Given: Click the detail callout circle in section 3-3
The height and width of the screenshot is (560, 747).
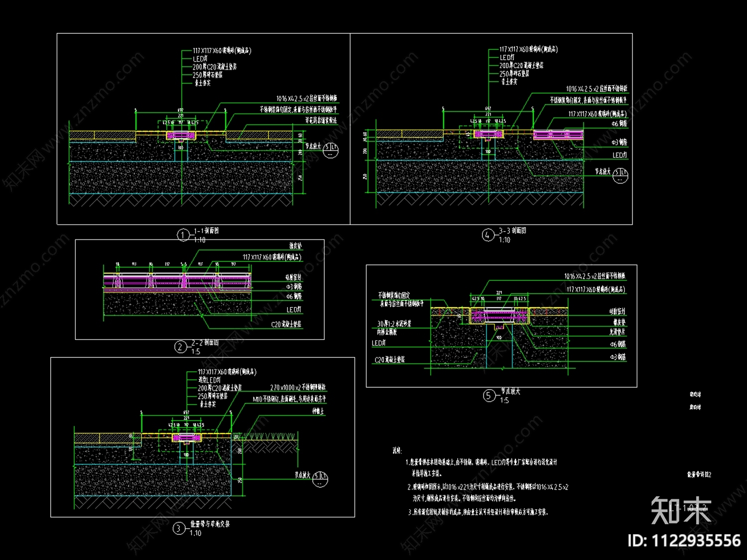Looking at the screenshot, I should (x=621, y=176).
